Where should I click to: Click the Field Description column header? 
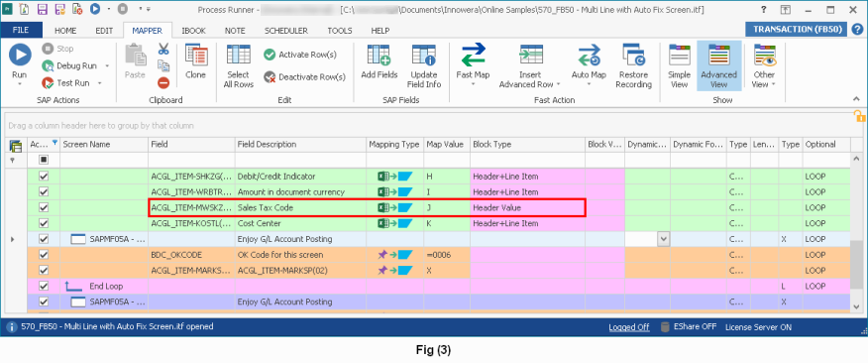(300, 144)
